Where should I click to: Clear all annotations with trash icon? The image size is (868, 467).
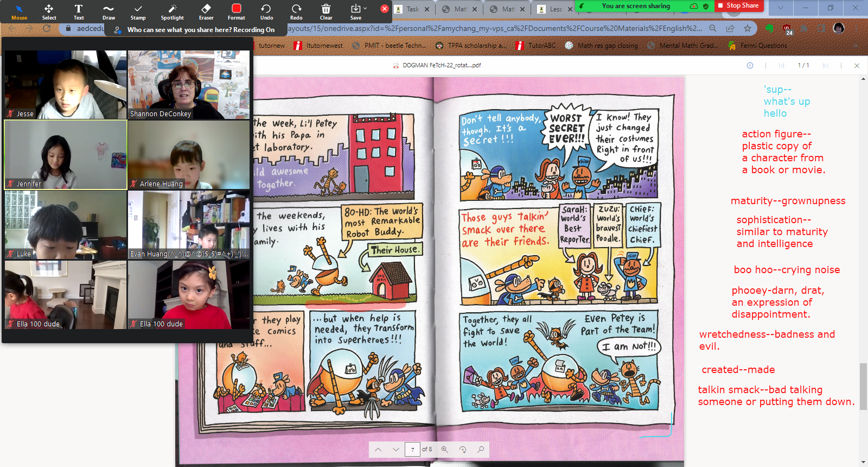tap(326, 11)
